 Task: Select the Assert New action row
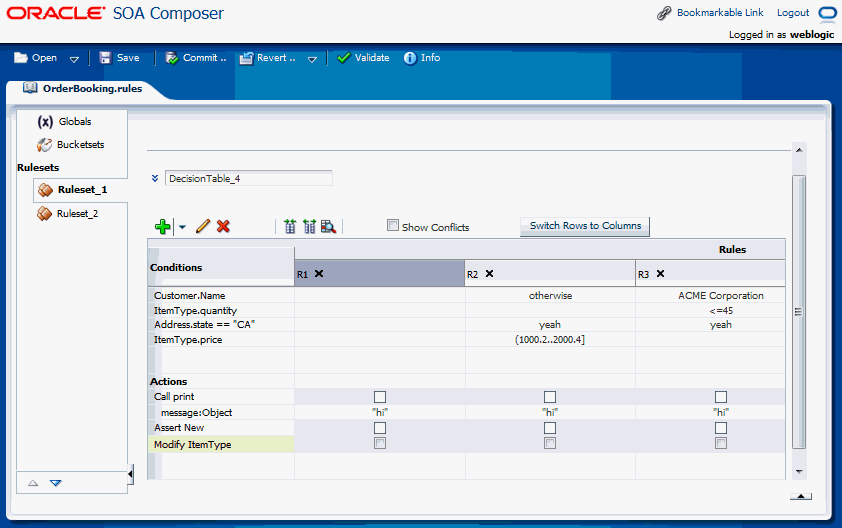pyautogui.click(x=179, y=428)
